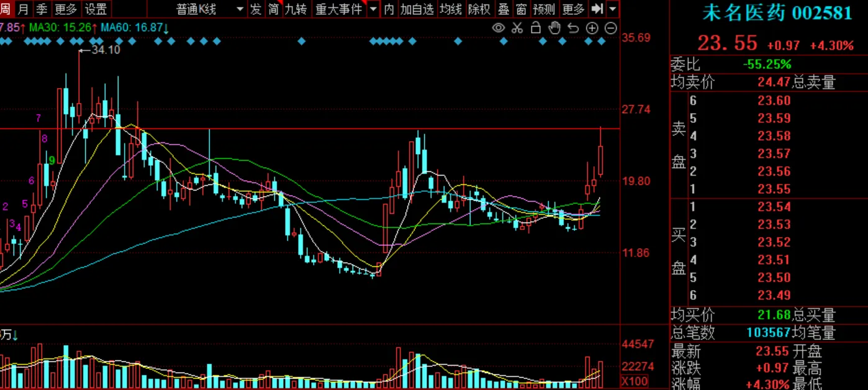Screen dimensions: 868x390
Task: Switch to monthly (月) K-line period
Action: pyautogui.click(x=24, y=9)
